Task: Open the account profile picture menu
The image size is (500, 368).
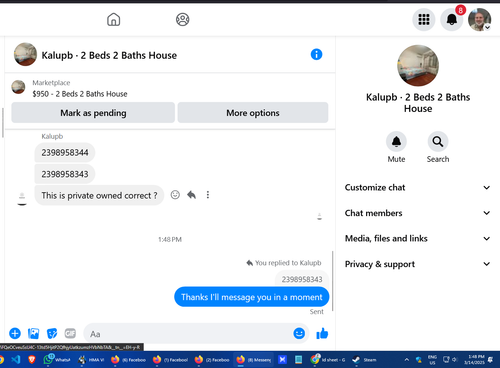Action: [x=479, y=19]
